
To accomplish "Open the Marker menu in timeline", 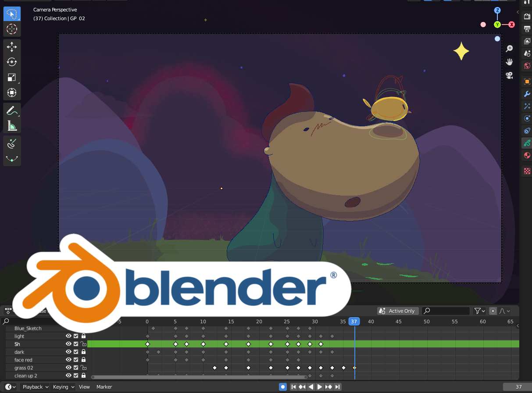I will pyautogui.click(x=104, y=387).
